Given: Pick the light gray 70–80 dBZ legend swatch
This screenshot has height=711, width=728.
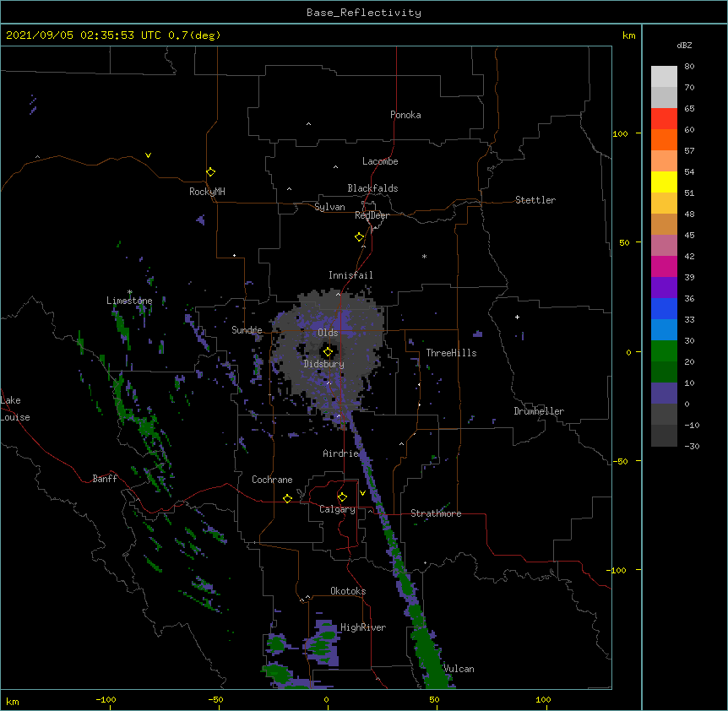Looking at the screenshot, I should tap(664, 77).
